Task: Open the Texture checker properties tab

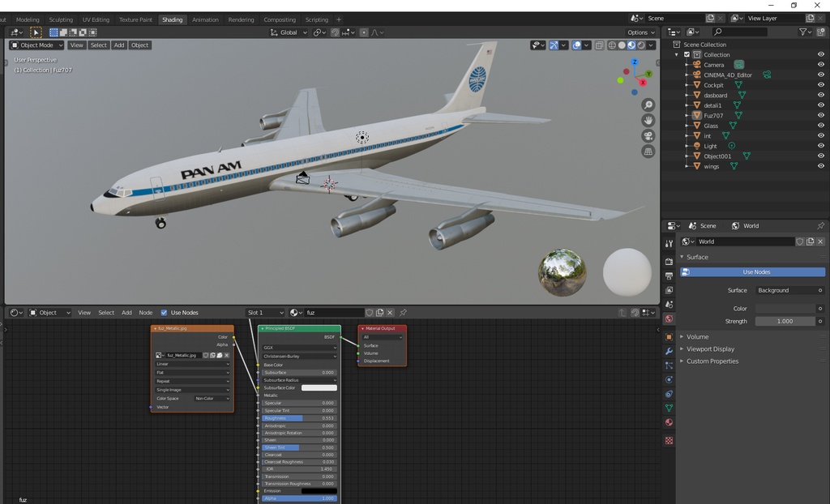Action: click(x=669, y=441)
